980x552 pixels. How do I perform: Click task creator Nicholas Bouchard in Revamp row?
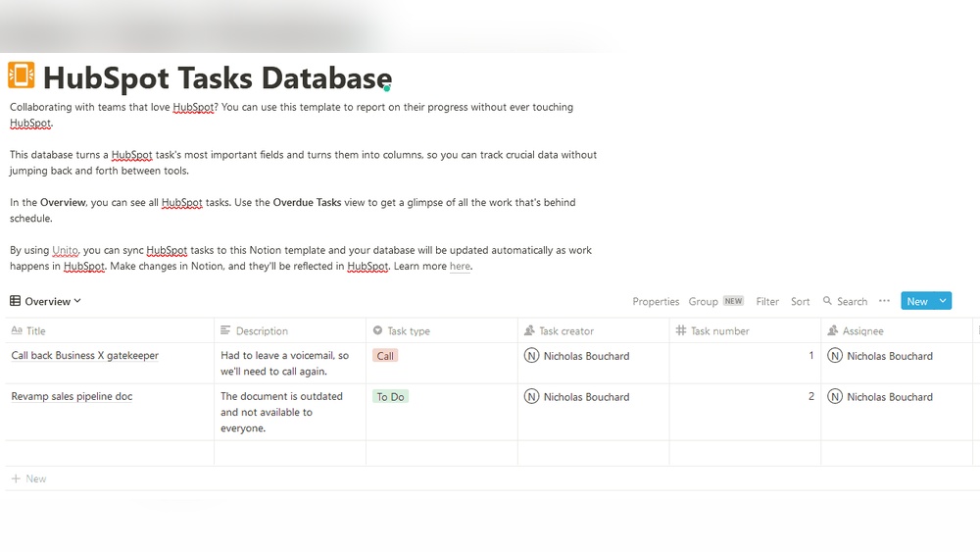(x=577, y=396)
